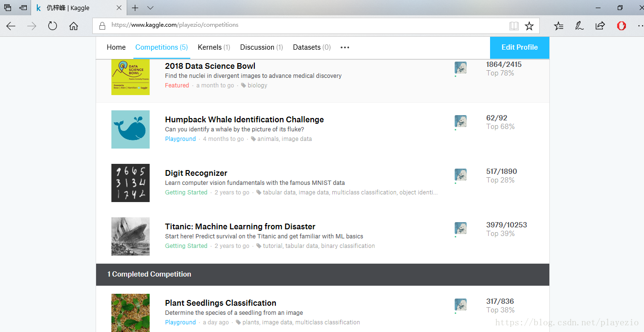This screenshot has width=644, height=332.
Task: Click the animals, image data tags
Action: (284, 139)
